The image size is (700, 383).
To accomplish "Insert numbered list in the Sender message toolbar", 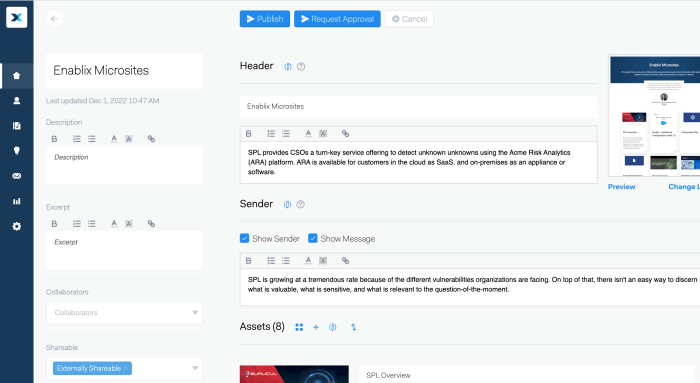I will click(271, 261).
